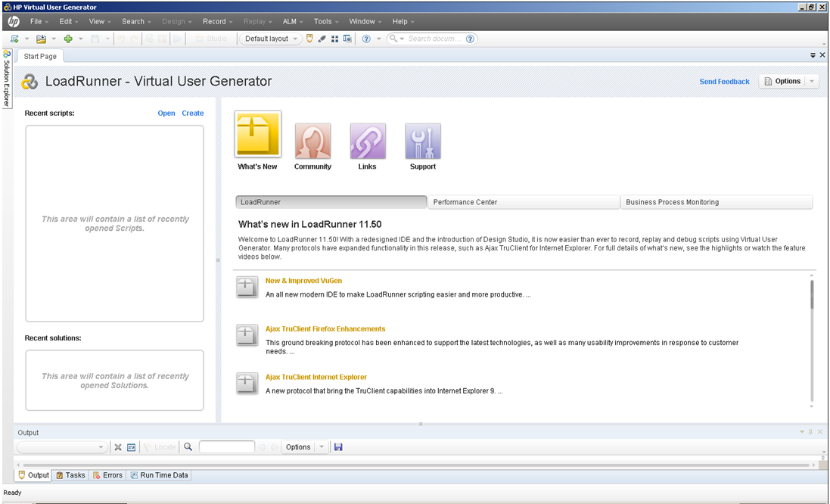Switch to the Tasks tab
This screenshot has height=504, width=830.
(70, 475)
